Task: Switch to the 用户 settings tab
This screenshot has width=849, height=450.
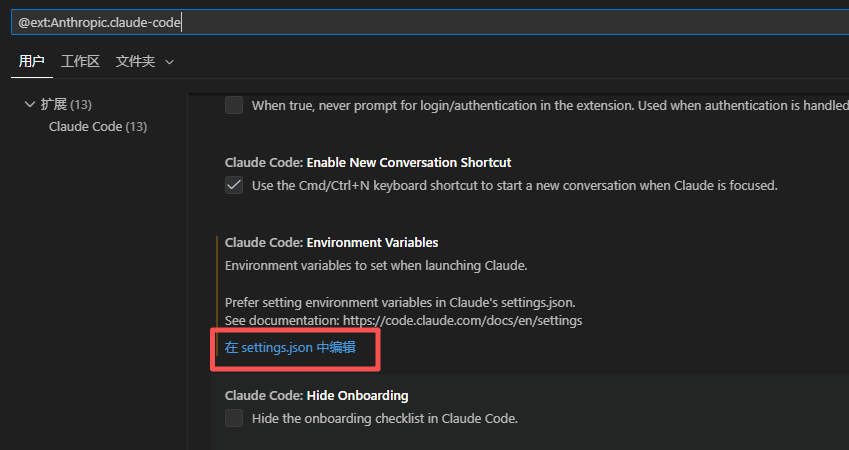Action: coord(32,61)
